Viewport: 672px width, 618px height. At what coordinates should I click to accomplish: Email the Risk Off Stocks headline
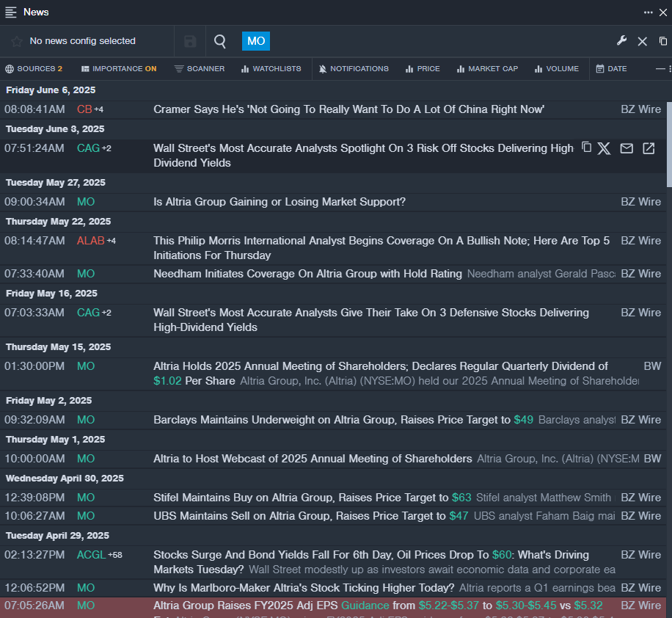click(x=627, y=148)
